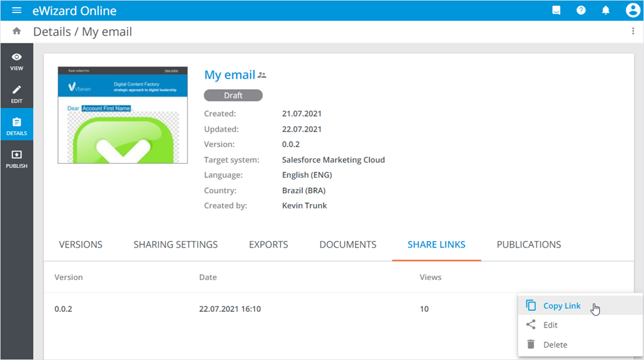Viewport: 644px width, 360px height.
Task: Click the My email preview thumbnail
Action: (122, 115)
